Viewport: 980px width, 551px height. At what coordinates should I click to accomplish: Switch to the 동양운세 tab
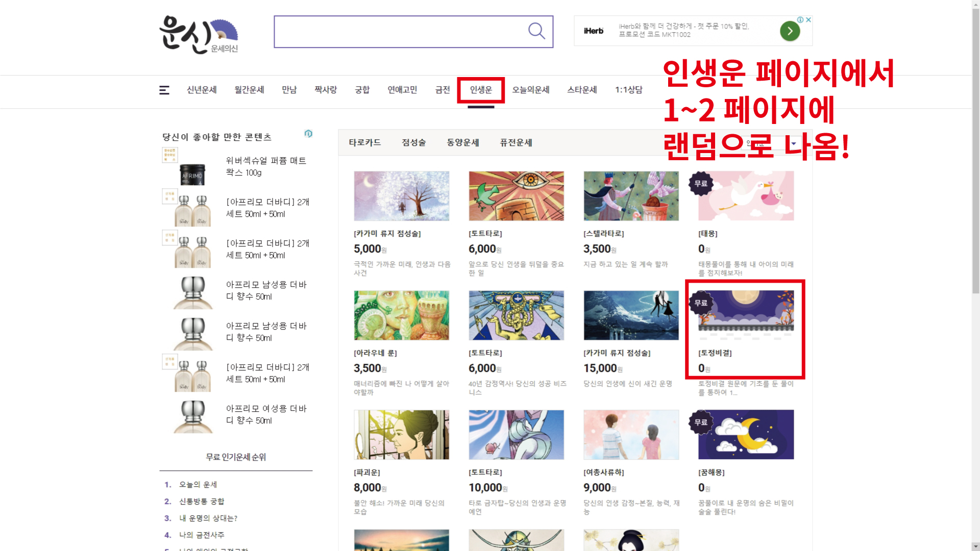pos(462,143)
